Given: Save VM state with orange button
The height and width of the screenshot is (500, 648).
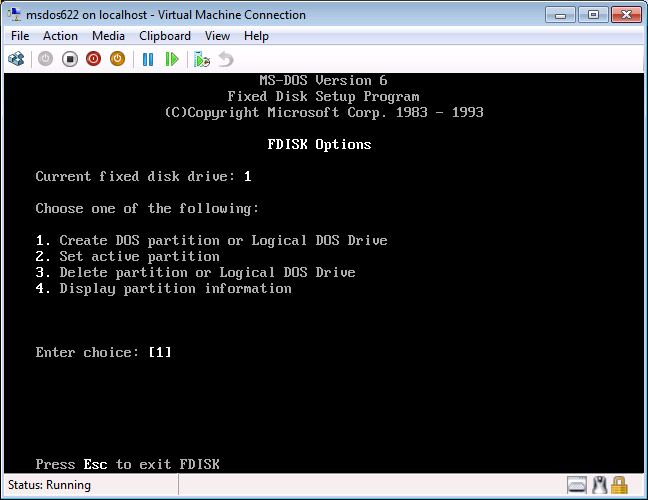Looking at the screenshot, I should click(x=117, y=59).
